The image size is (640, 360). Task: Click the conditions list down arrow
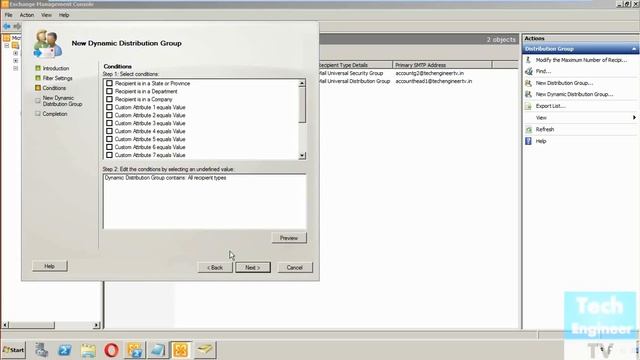pyautogui.click(x=302, y=156)
